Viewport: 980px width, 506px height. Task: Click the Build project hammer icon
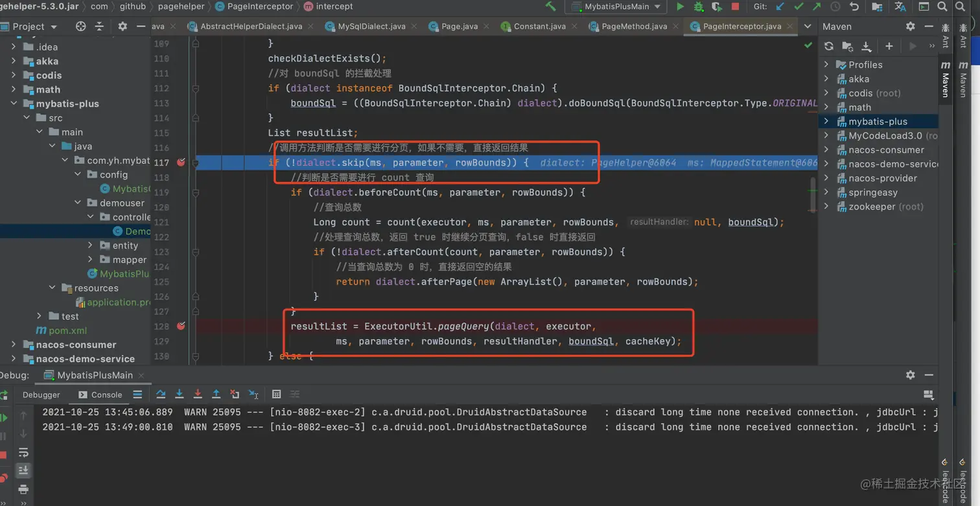550,6
